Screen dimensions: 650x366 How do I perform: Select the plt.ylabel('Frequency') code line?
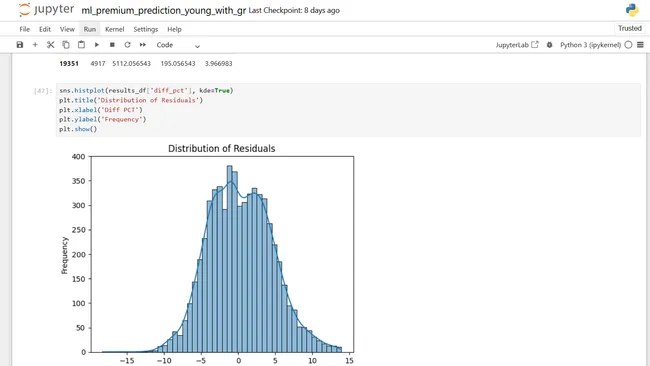click(102, 119)
